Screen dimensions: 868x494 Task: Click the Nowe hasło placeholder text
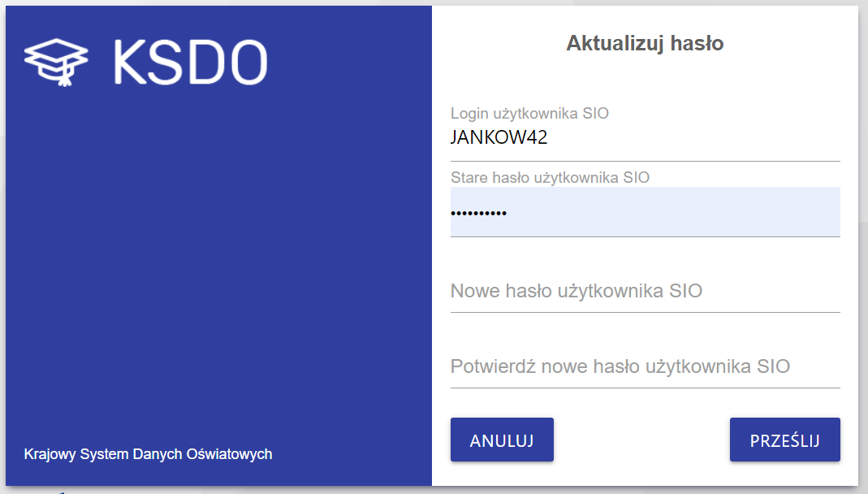(x=576, y=291)
